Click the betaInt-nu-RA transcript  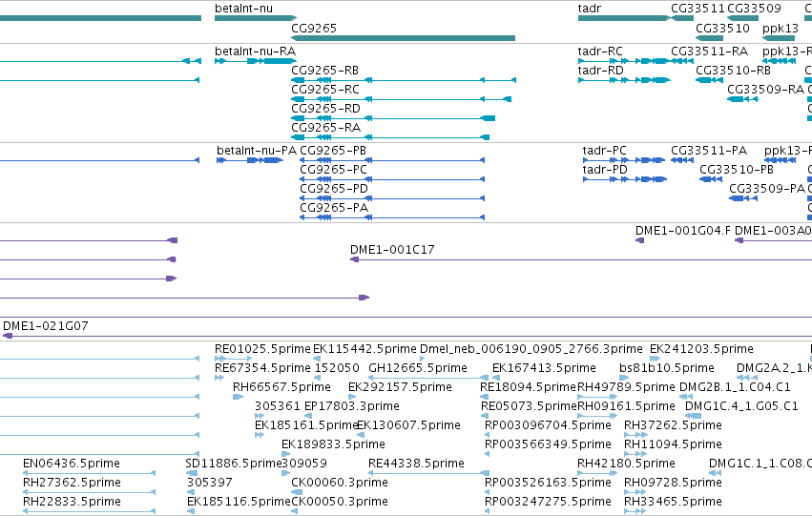[x=256, y=61]
